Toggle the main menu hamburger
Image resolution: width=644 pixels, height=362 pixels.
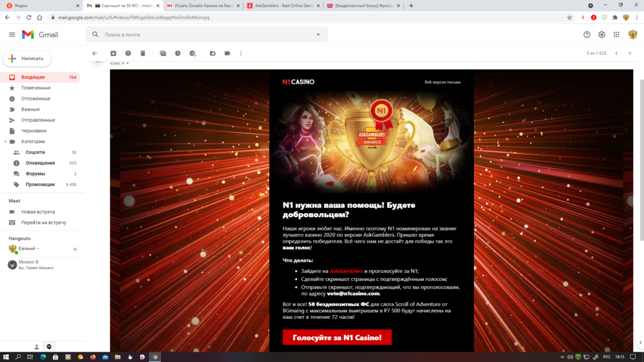12,35
